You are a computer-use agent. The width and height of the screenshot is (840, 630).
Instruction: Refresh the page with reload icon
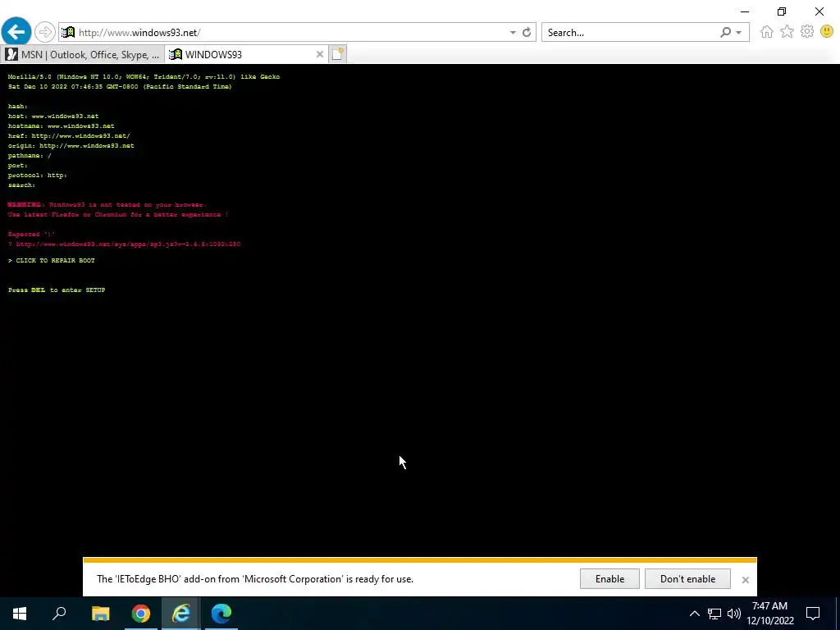(527, 32)
